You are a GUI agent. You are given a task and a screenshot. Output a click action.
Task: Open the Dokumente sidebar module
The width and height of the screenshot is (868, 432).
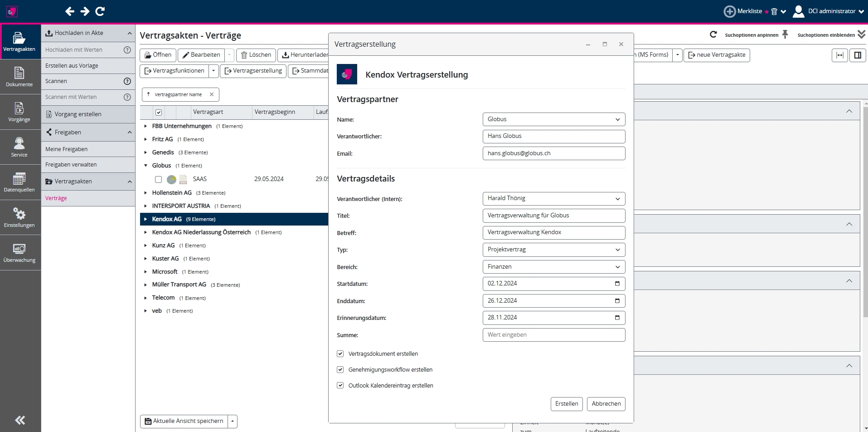tap(19, 77)
